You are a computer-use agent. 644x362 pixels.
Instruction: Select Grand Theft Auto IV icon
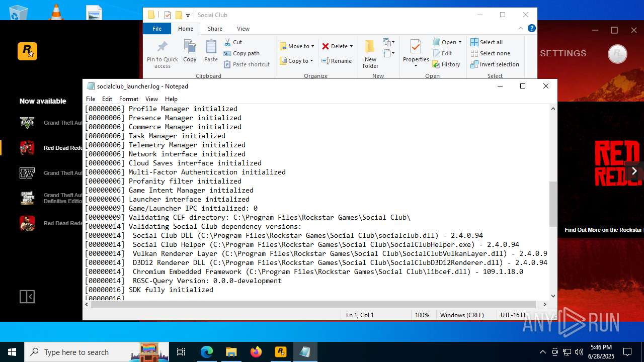click(27, 173)
